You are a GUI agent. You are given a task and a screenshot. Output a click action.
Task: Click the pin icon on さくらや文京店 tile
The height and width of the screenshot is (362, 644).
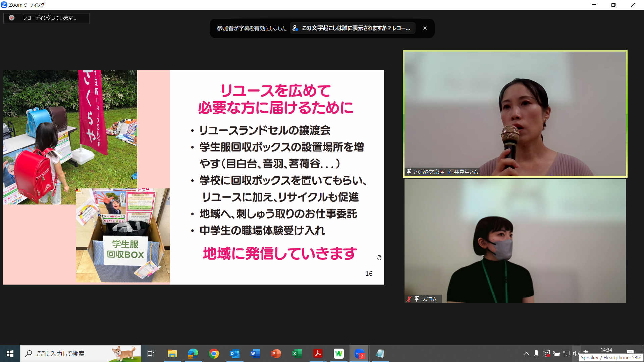409,172
